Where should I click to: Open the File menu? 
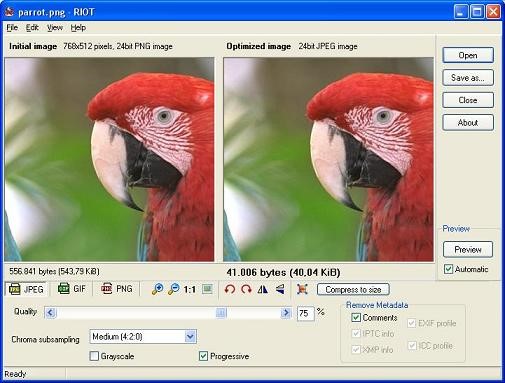pos(12,28)
